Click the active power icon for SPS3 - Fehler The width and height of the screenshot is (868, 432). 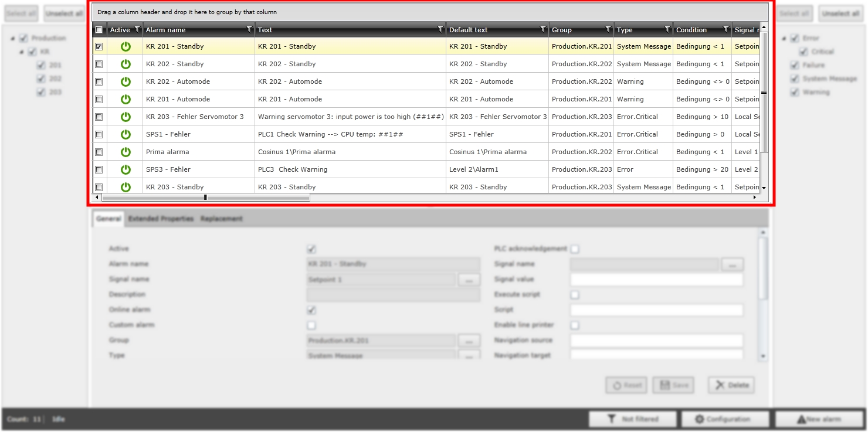pyautogui.click(x=126, y=169)
